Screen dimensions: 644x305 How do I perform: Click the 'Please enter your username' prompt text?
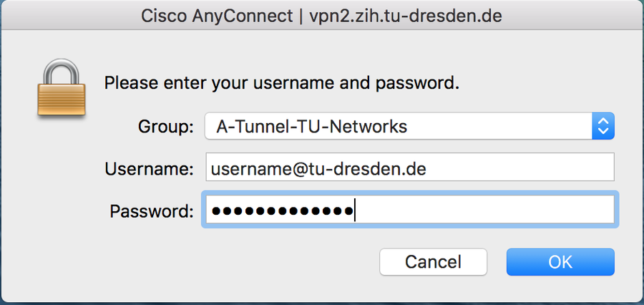[x=281, y=84]
